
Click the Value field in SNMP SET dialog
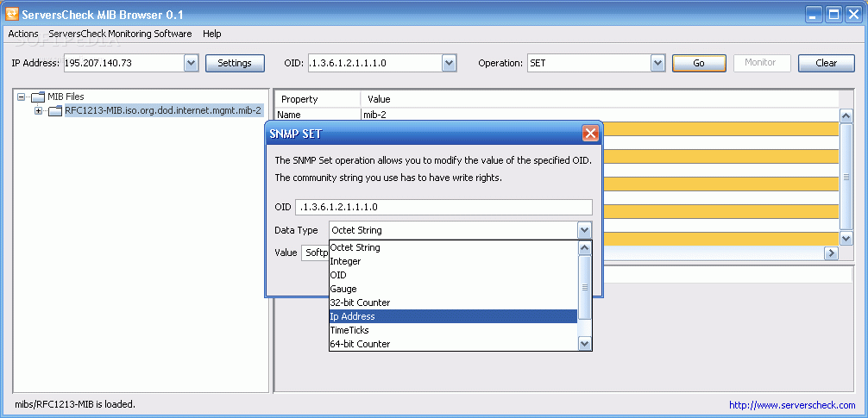point(316,253)
